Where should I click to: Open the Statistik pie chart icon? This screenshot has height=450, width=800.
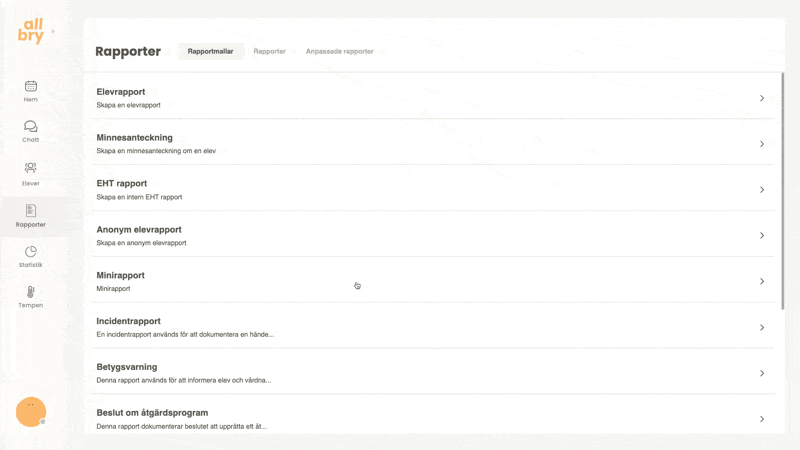point(31,251)
